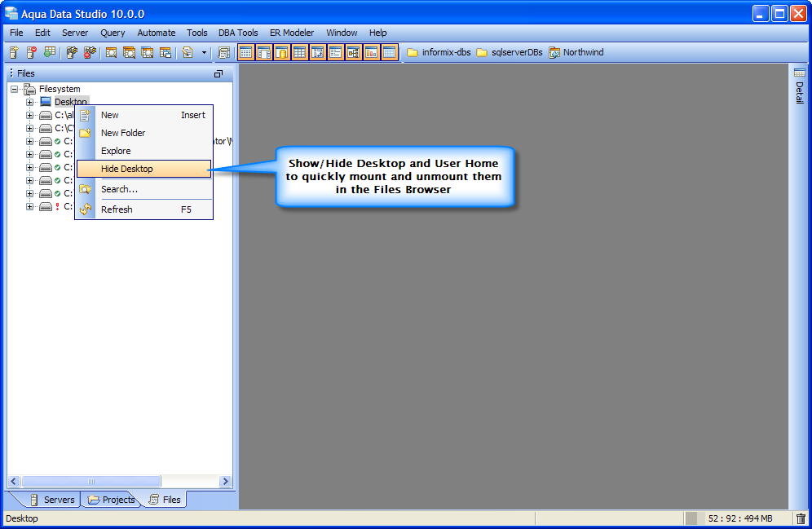
Task: Open the DBA Tools menu
Action: pos(238,33)
